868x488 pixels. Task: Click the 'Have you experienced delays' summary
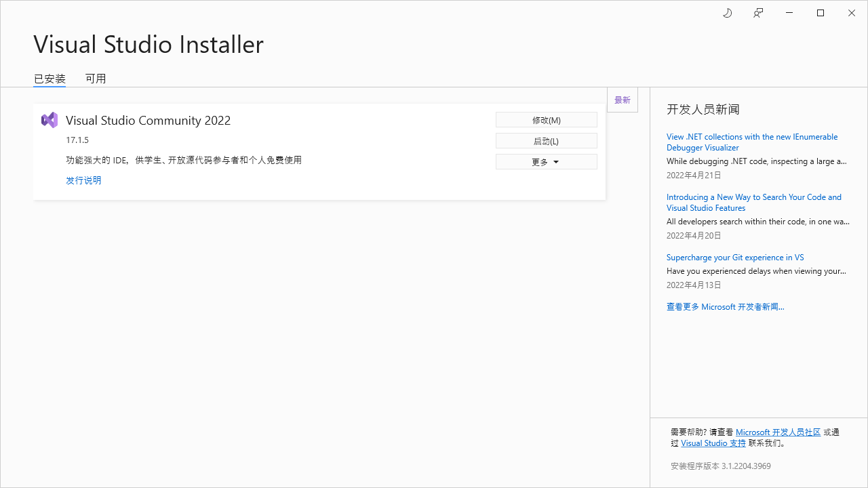[757, 271]
